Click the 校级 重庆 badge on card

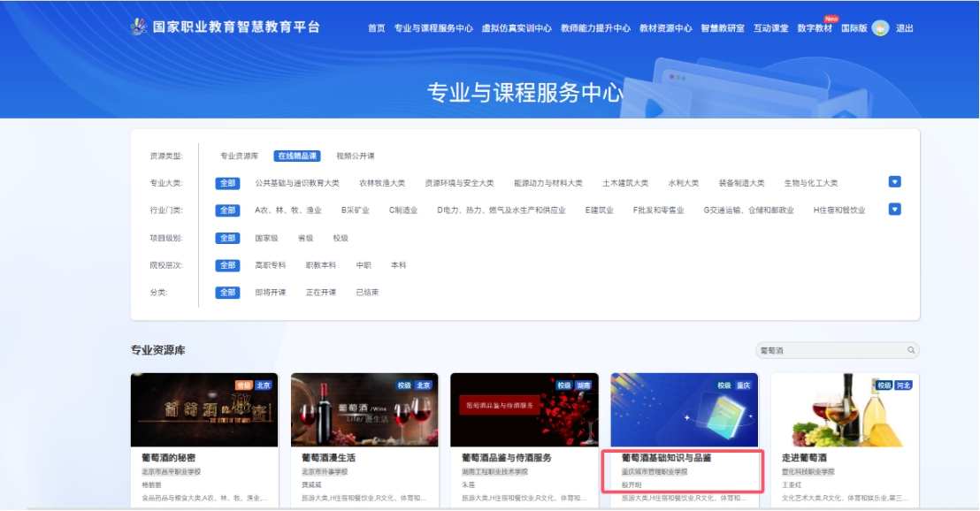(x=734, y=385)
